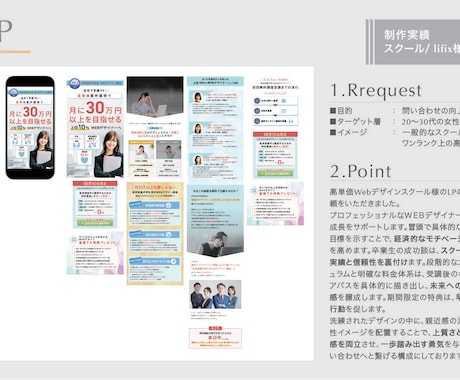The height and width of the screenshot is (380, 460).
Task: Select the four-person team photo thumbnail
Action: (215, 294)
